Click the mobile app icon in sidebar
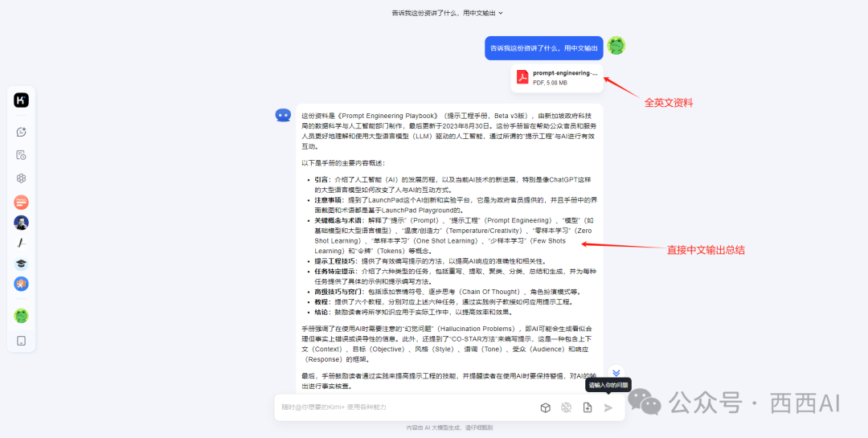The image size is (868, 438). tap(21, 341)
